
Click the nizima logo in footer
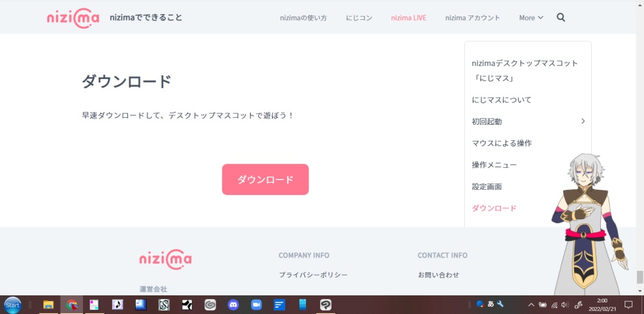tap(166, 259)
